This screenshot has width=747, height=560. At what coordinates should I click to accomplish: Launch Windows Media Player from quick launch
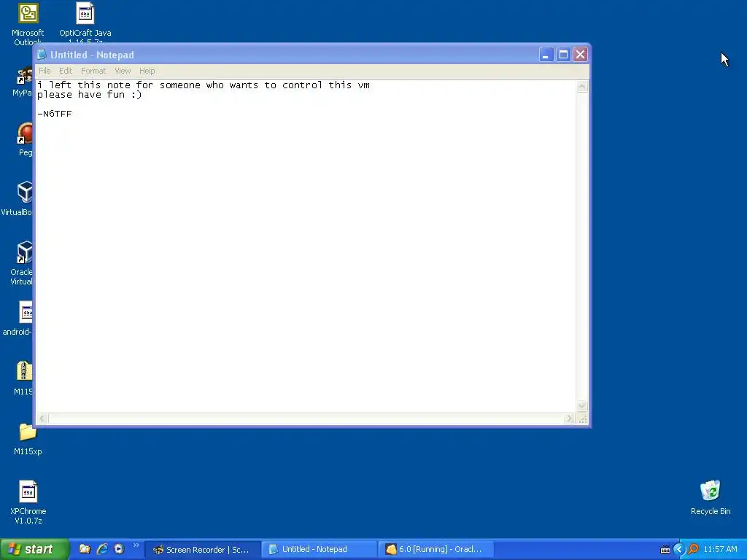(x=119, y=549)
